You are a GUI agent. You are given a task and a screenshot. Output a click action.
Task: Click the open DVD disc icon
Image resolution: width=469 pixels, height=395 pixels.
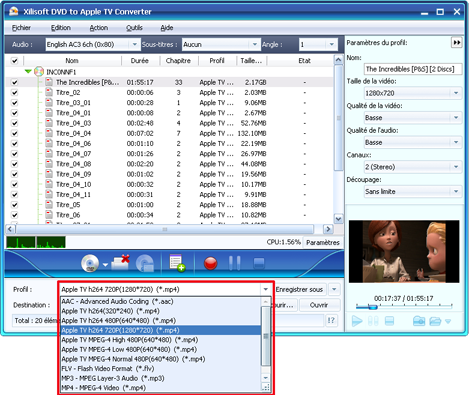[x=90, y=263]
